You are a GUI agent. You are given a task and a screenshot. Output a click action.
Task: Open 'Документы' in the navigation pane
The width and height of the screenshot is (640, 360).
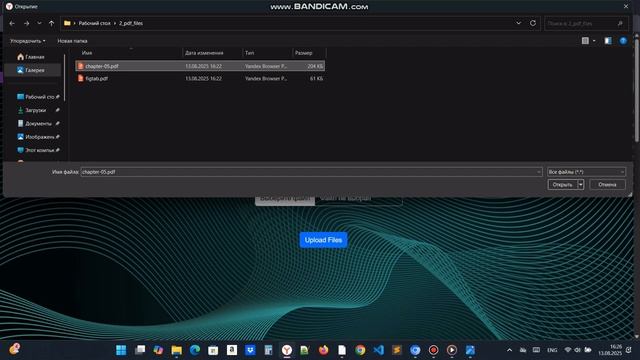click(x=38, y=123)
